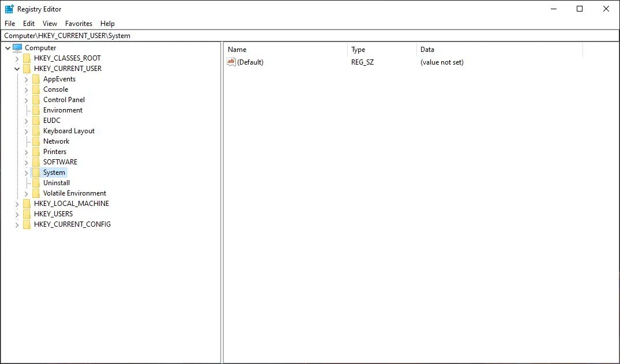Viewport: 620px width, 364px height.
Task: Click the Computer icon in tree root
Action: tap(17, 48)
